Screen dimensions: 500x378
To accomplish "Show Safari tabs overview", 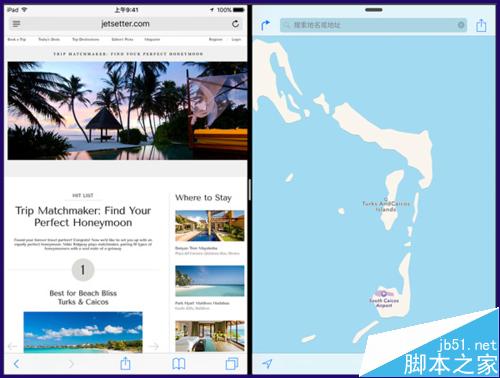I will pyautogui.click(x=232, y=364).
